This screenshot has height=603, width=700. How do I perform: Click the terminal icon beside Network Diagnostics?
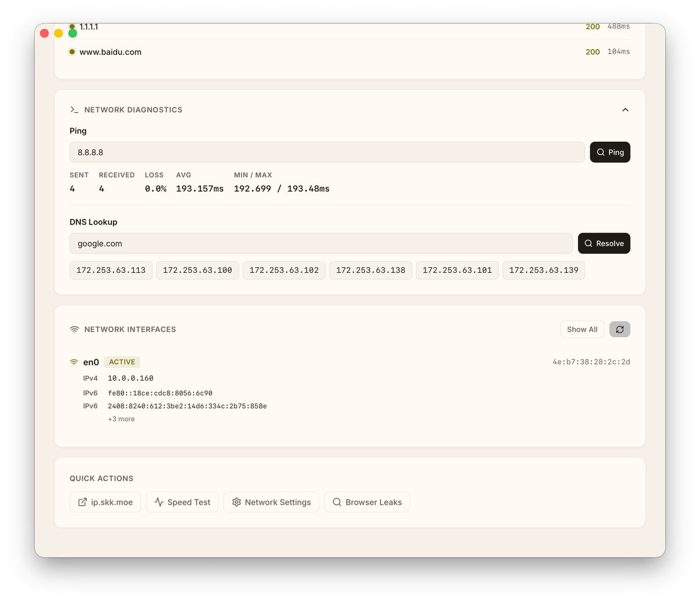click(74, 110)
